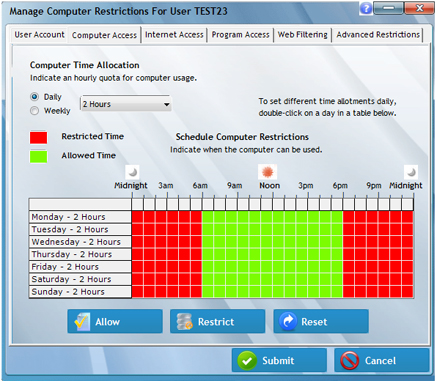Click the blue help question mark icon
Viewport: 437px width, 381px height.
click(x=366, y=8)
